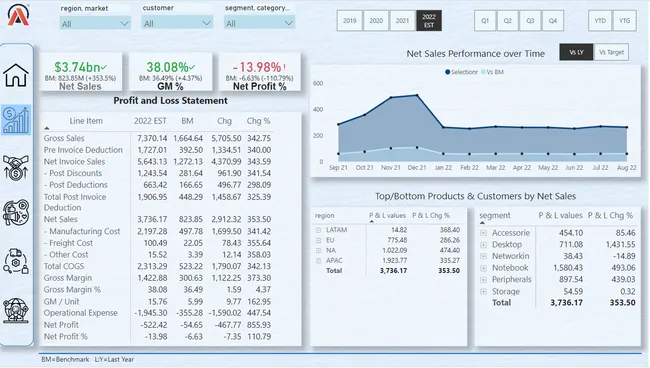
Task: Open the segment, category filter dropdown
Action: point(259,23)
